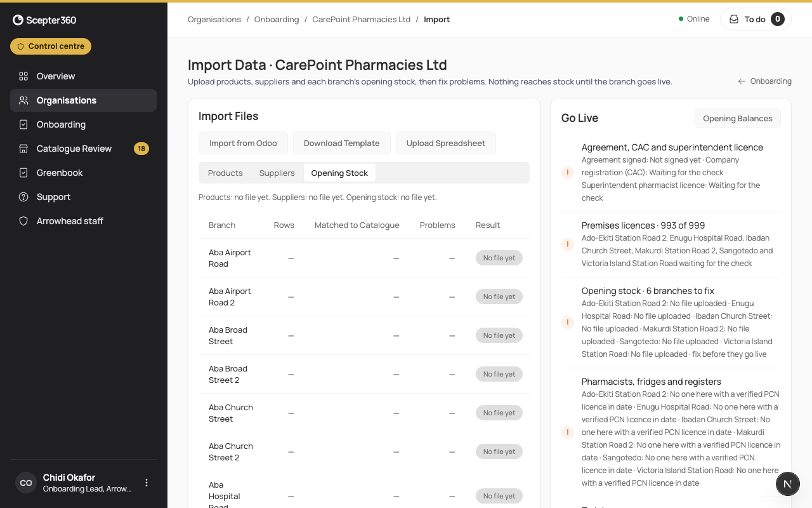Switch to the Products tab
The height and width of the screenshot is (508, 812).
coord(225,173)
